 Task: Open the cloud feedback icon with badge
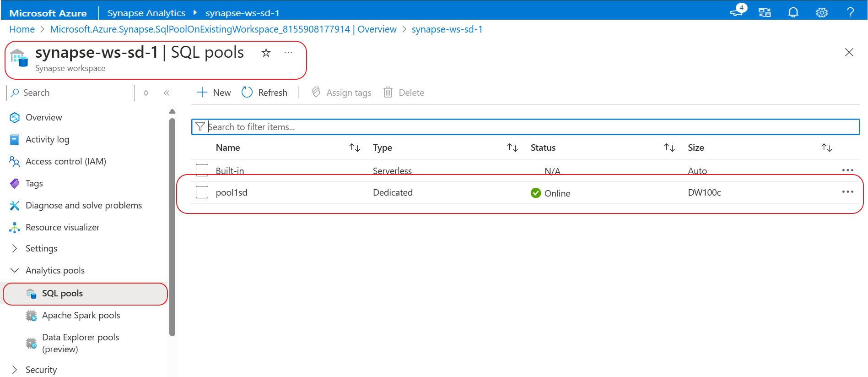click(x=737, y=11)
